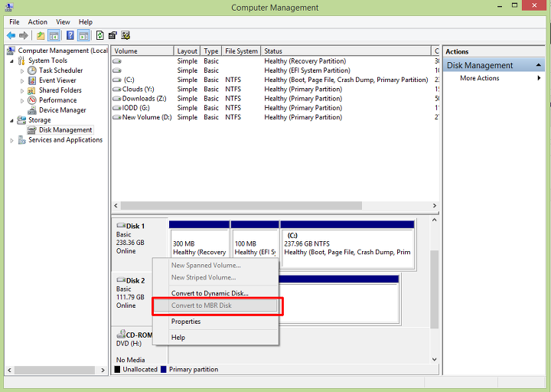Collapse the System Tools tree node

pyautogui.click(x=12, y=61)
